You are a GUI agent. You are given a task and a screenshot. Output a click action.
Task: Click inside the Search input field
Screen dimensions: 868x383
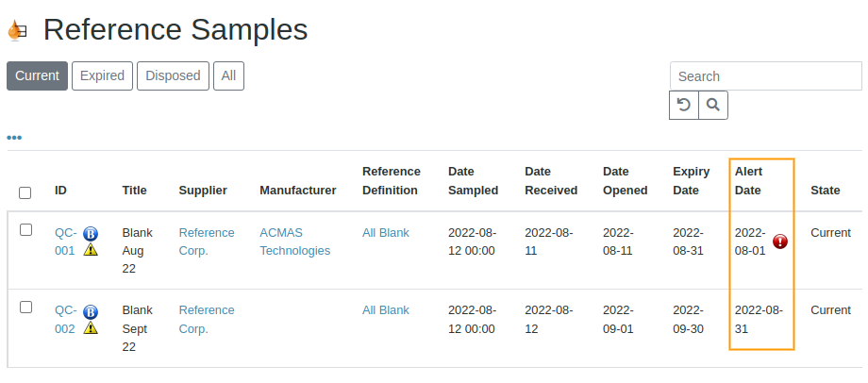click(765, 76)
